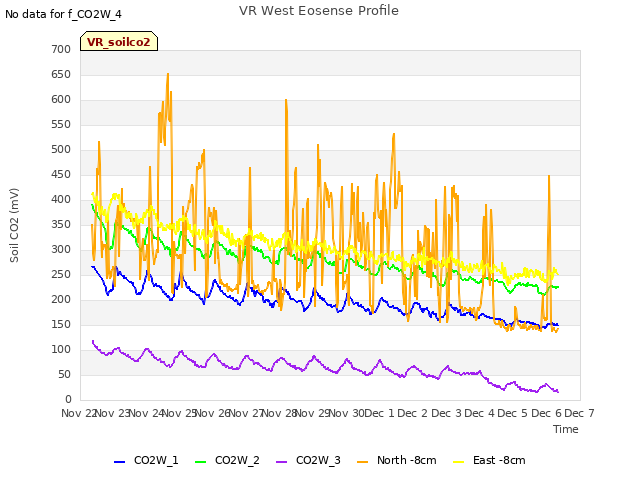Screen dimensions: 640x480
Task: Click the chart title VR West Eosense Profile
Action: coord(319,11)
